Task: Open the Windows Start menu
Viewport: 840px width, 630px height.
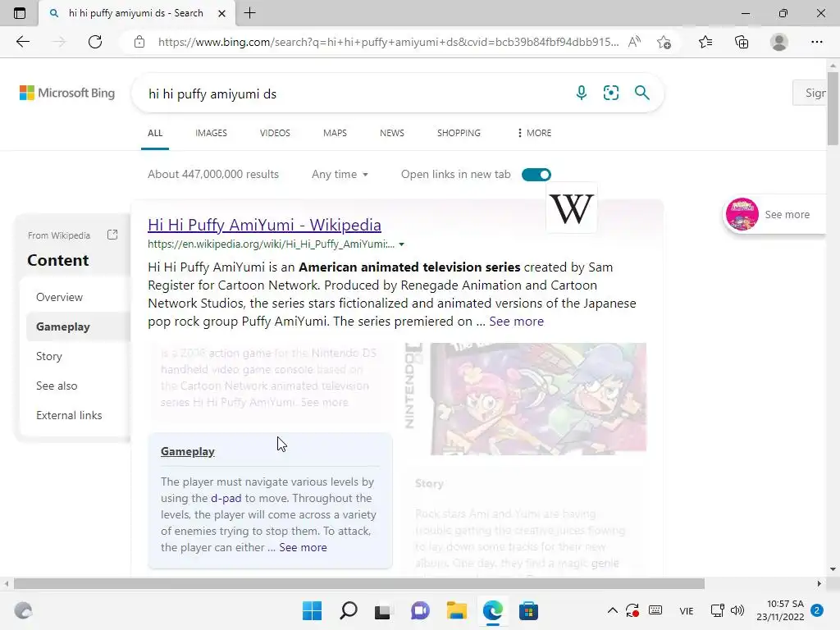Action: click(312, 610)
